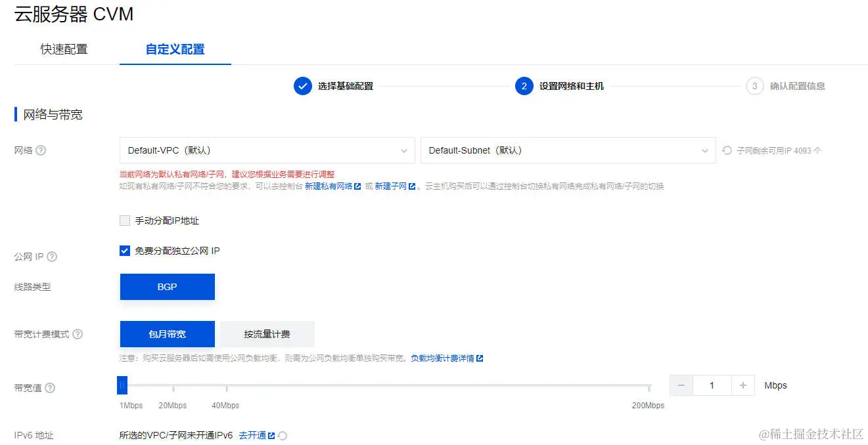
Task: Select the 自定义配置 tab
Action: [x=175, y=49]
